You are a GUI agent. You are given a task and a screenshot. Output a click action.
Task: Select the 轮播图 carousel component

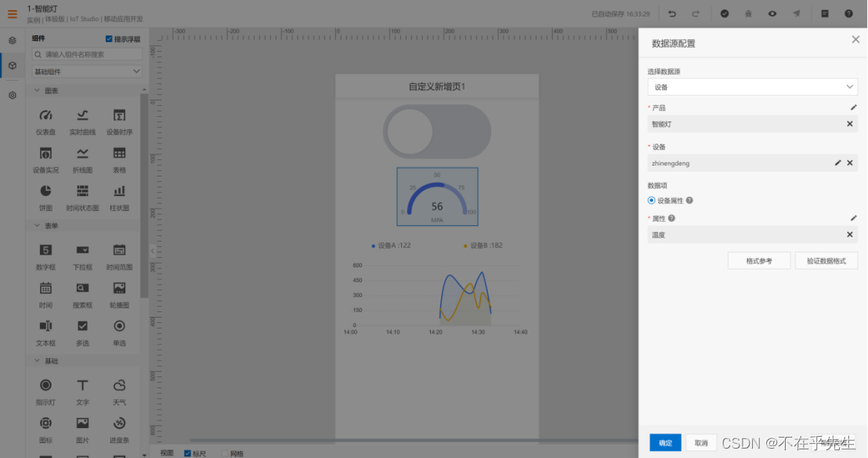coord(119,295)
